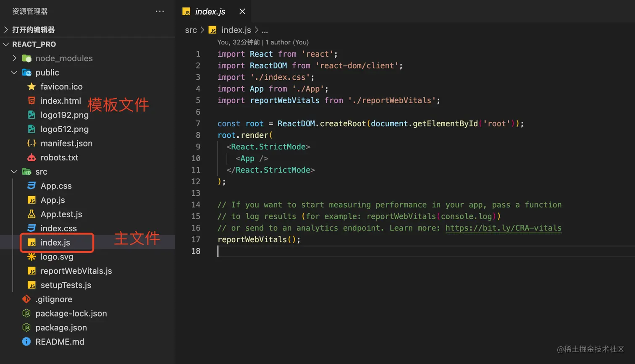Collapse the REACT_PRO project root

coord(6,44)
